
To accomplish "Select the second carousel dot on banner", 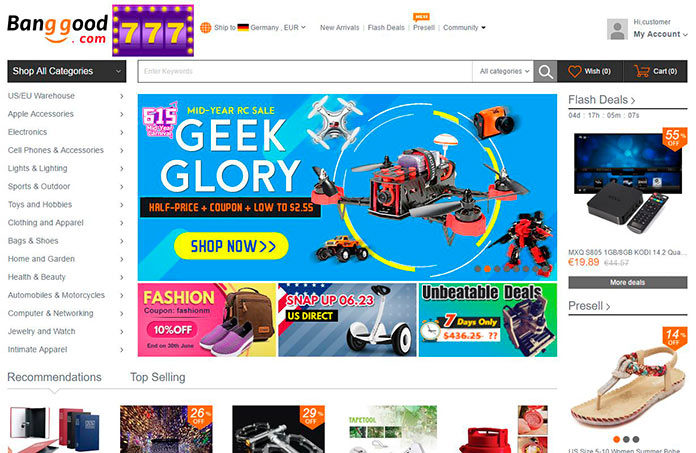I will click(487, 269).
